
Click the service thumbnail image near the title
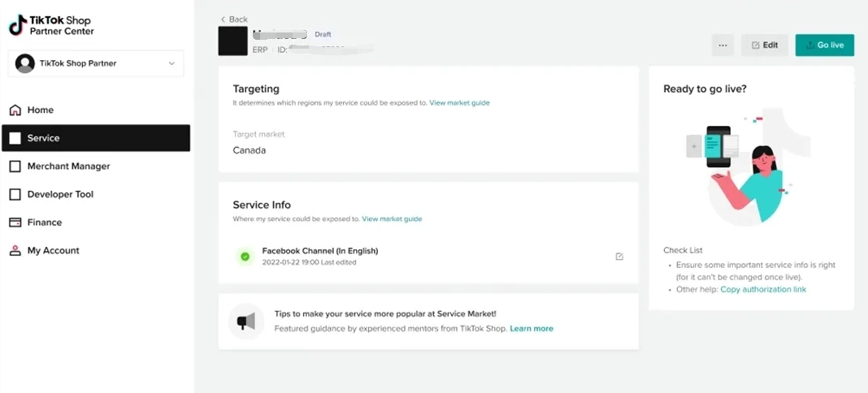(x=233, y=41)
